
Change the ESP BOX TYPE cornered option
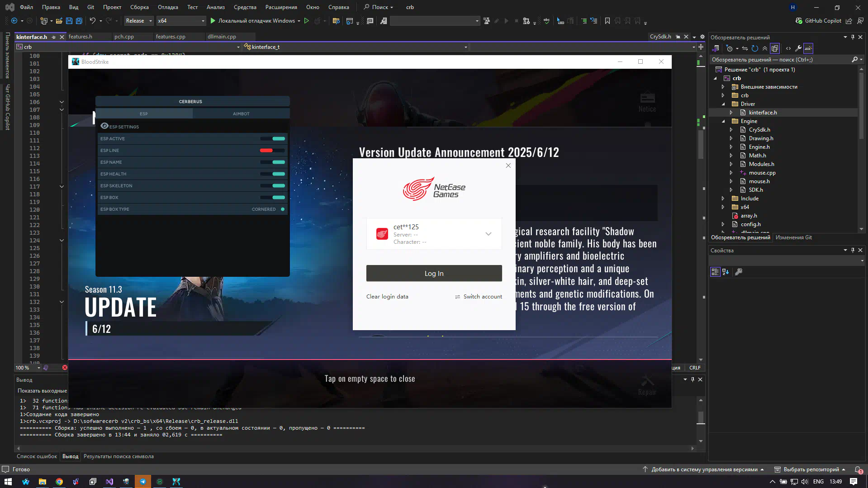(x=268, y=209)
